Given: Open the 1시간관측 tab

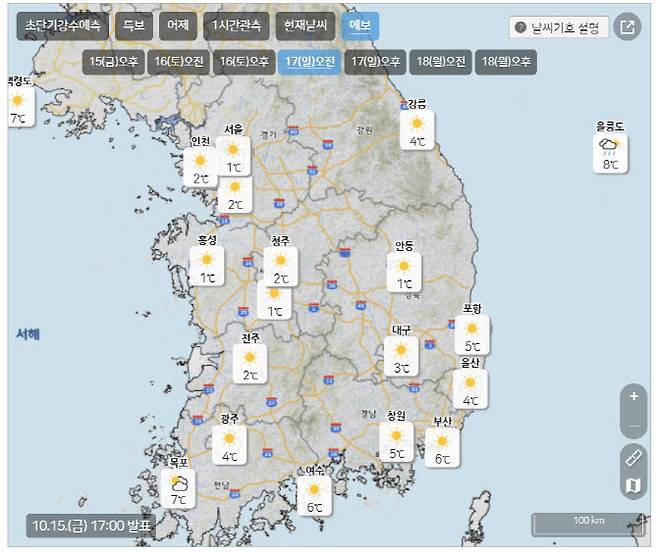Looking at the screenshot, I should [236, 26].
